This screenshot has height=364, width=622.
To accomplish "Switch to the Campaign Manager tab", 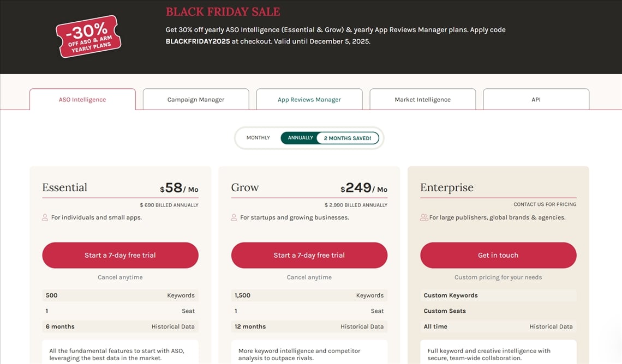I will (x=196, y=100).
